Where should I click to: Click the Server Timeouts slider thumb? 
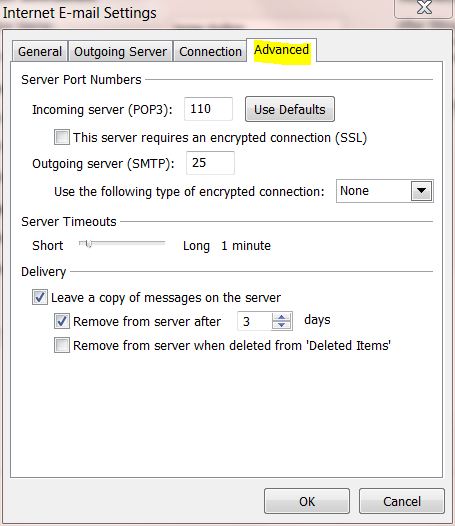pos(89,244)
